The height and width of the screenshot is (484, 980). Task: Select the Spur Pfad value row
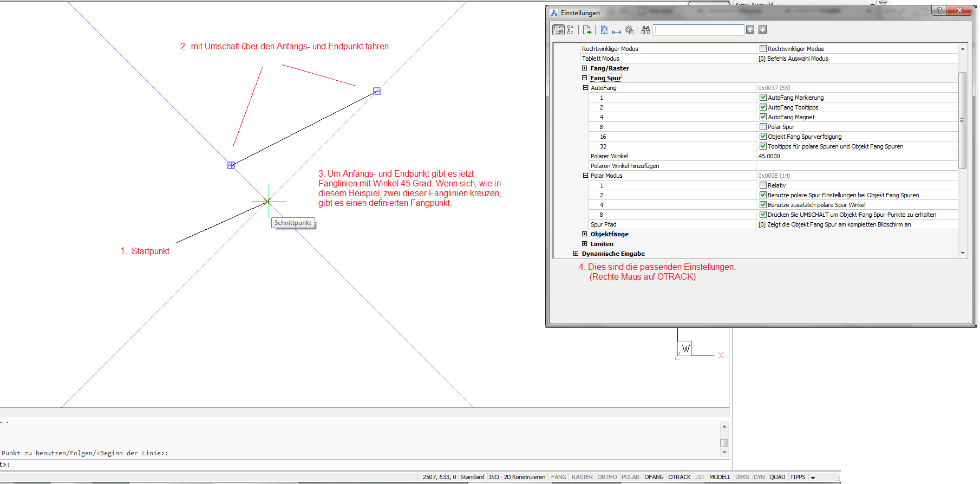[x=857, y=224]
